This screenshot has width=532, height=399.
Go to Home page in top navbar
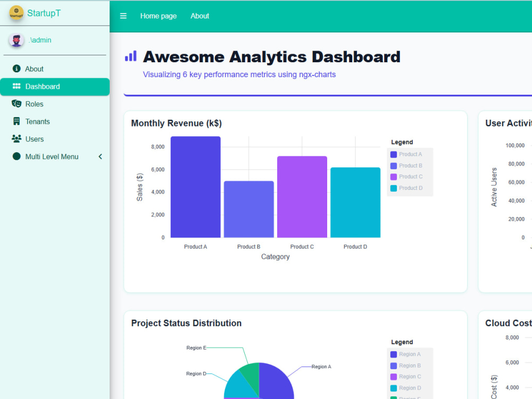[x=159, y=16]
